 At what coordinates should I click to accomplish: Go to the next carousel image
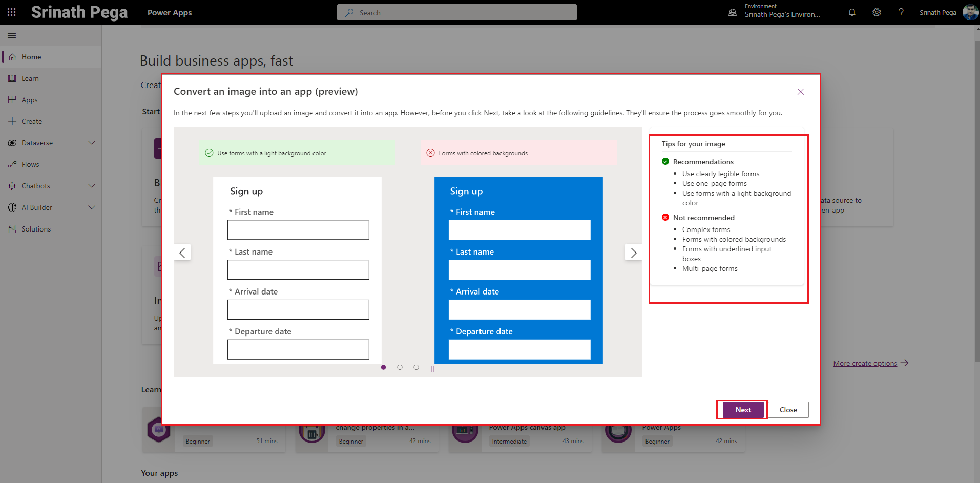click(x=633, y=253)
